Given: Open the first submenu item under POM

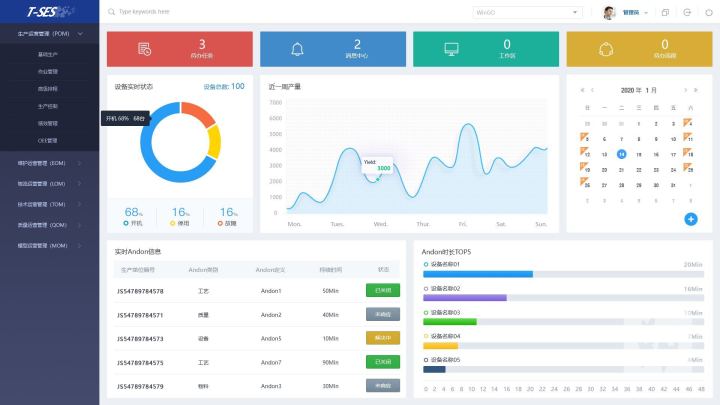Looking at the screenshot, I should click(48, 54).
